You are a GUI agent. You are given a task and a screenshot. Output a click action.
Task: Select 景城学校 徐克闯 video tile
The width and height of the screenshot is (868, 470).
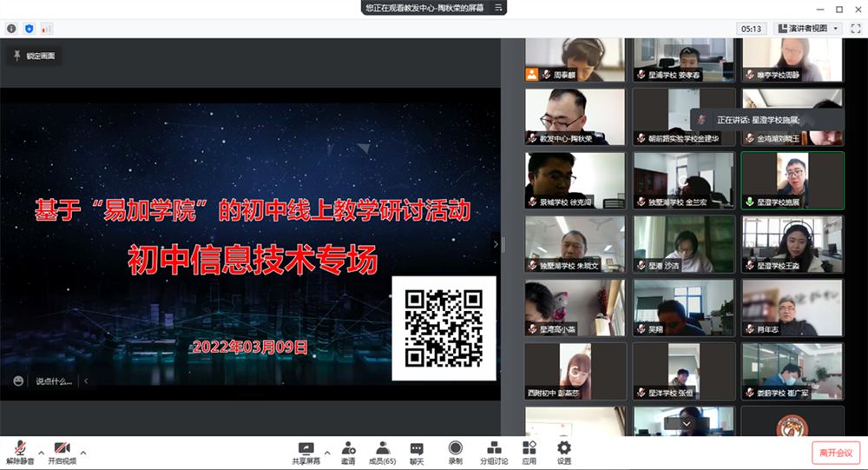[575, 181]
